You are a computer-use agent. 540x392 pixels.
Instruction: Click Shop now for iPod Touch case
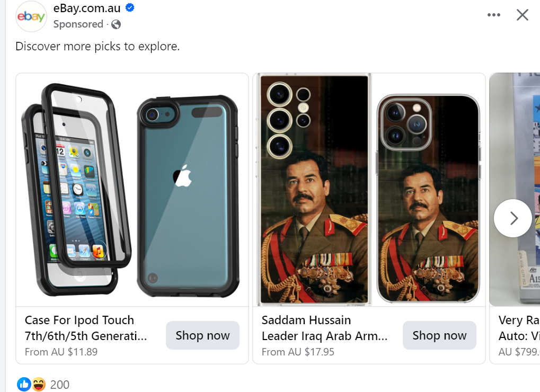[x=202, y=335]
